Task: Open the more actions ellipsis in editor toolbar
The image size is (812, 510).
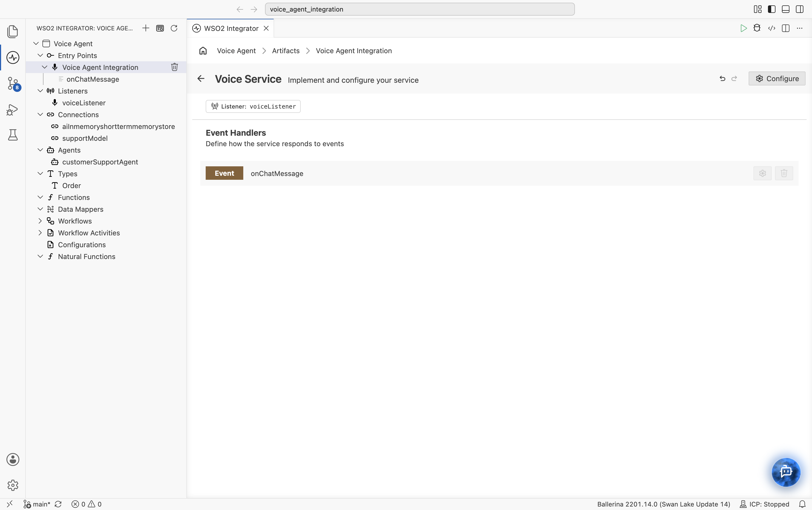Action: pos(800,28)
